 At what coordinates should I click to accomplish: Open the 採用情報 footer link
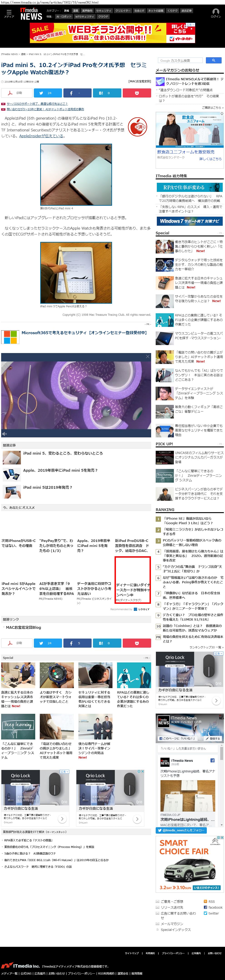coord(137,974)
